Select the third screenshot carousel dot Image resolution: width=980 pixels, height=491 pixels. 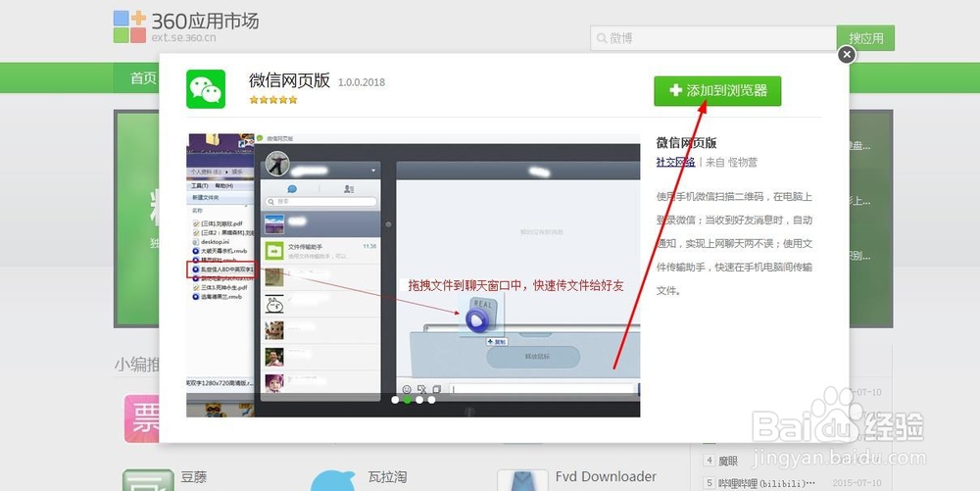(x=419, y=400)
